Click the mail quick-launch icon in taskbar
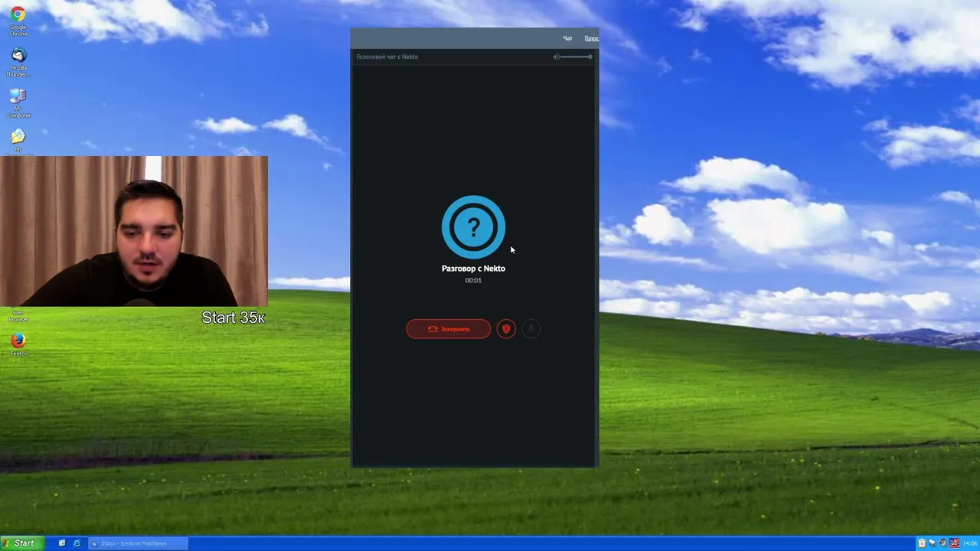The height and width of the screenshot is (551, 980). click(x=62, y=543)
